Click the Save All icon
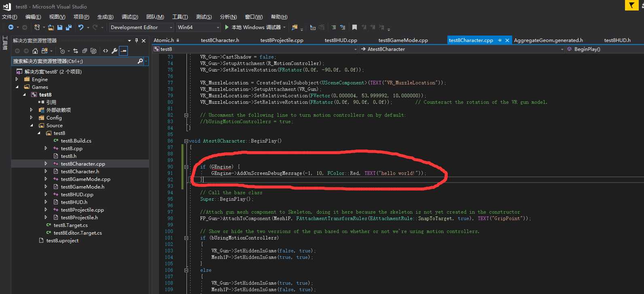Image resolution: width=644 pixels, height=294 pixels. [68, 27]
